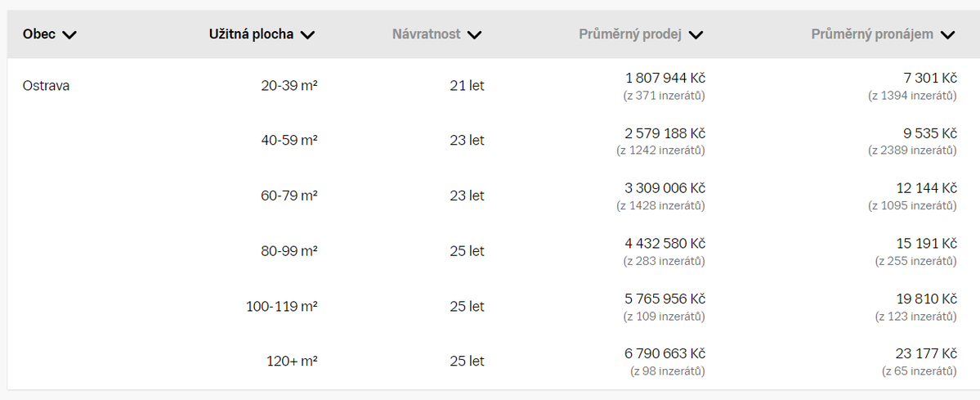Click the 6 790 663 Kč sale price

665,353
